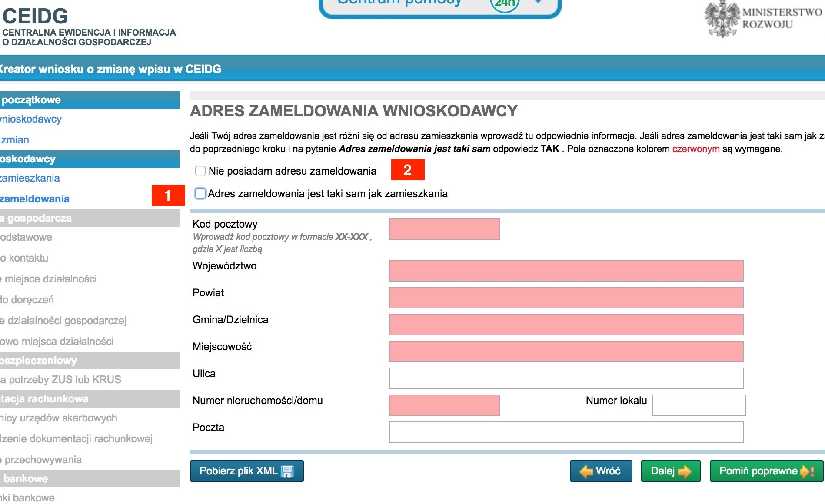The height and width of the screenshot is (504, 825).
Task: Open the wnioskodawcy sidebar link
Action: pos(31,119)
